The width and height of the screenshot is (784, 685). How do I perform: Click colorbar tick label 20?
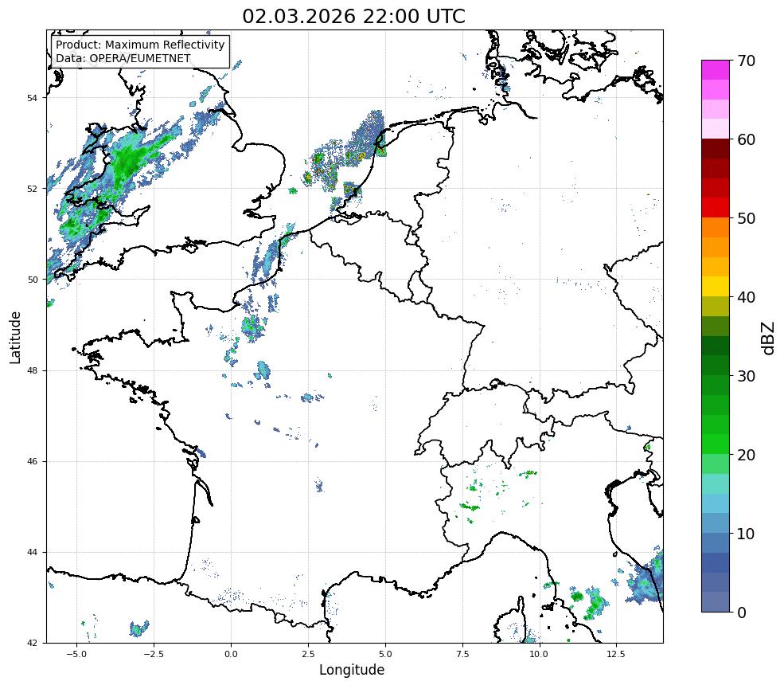point(746,456)
